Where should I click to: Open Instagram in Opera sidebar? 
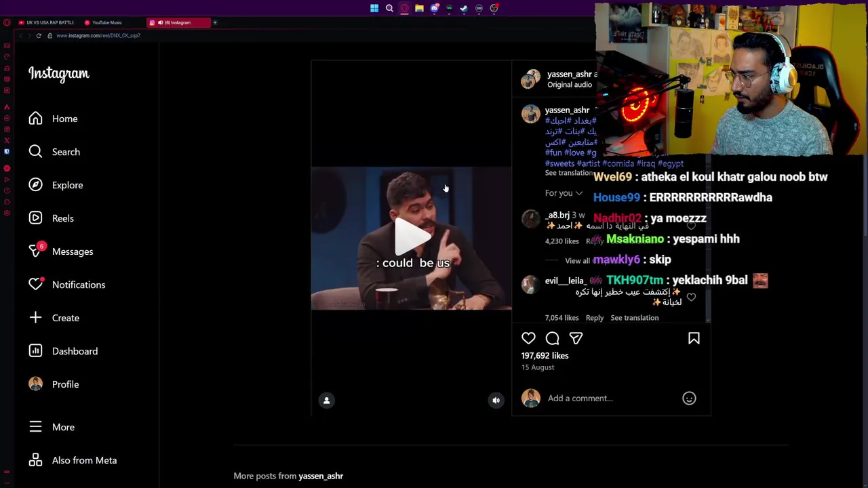pos(7,129)
